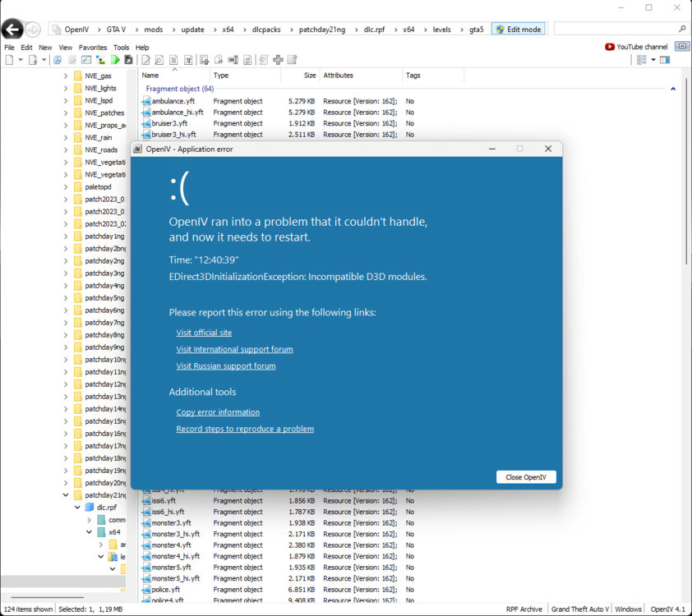Follow the Visit official site link

click(204, 333)
